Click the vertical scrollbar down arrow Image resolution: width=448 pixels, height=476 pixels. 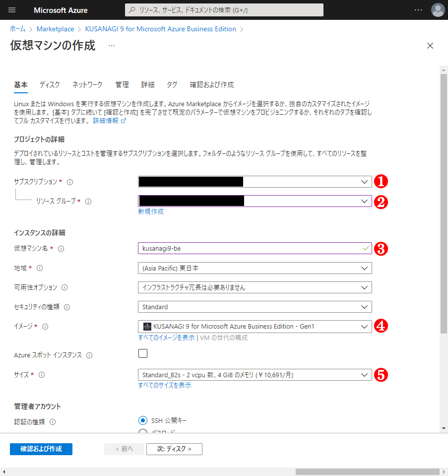click(444, 428)
